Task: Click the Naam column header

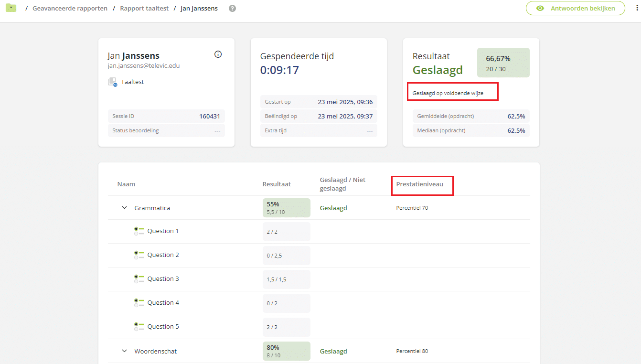Action: [x=126, y=184]
